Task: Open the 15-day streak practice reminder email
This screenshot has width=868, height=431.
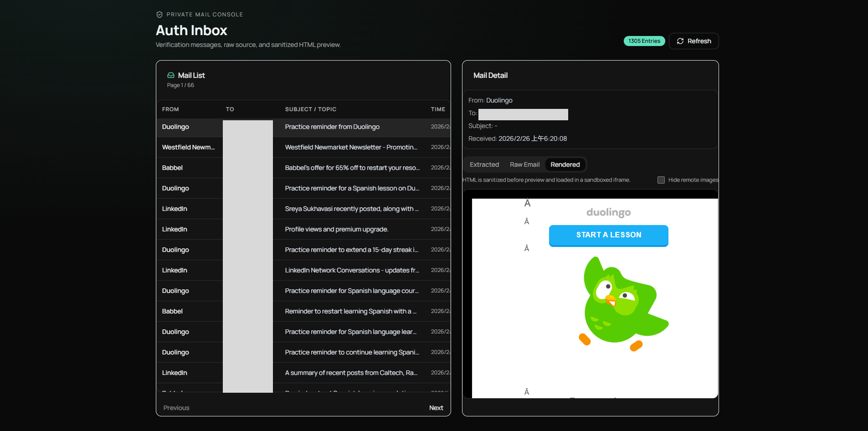Action: [303, 250]
